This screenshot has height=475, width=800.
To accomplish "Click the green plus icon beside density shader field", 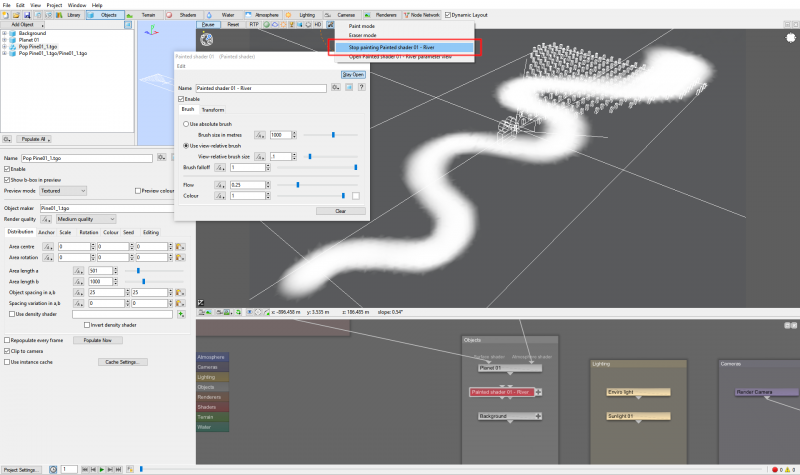I will 181,314.
